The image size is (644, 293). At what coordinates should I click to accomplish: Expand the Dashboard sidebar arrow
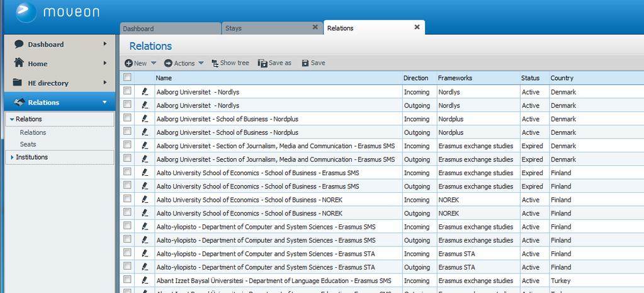tap(105, 44)
